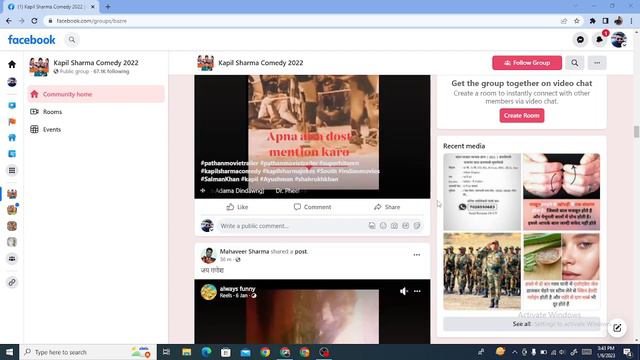Open always funny profile picture
640x360 pixels.
pos(209,292)
